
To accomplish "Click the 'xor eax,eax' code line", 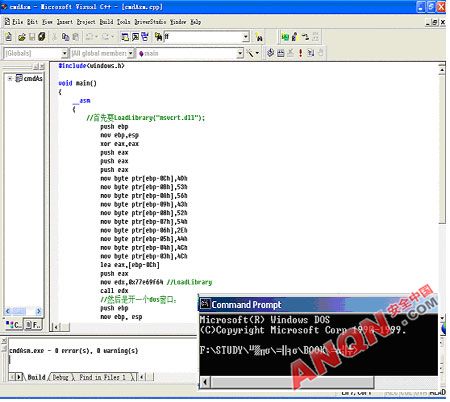I will [119, 144].
